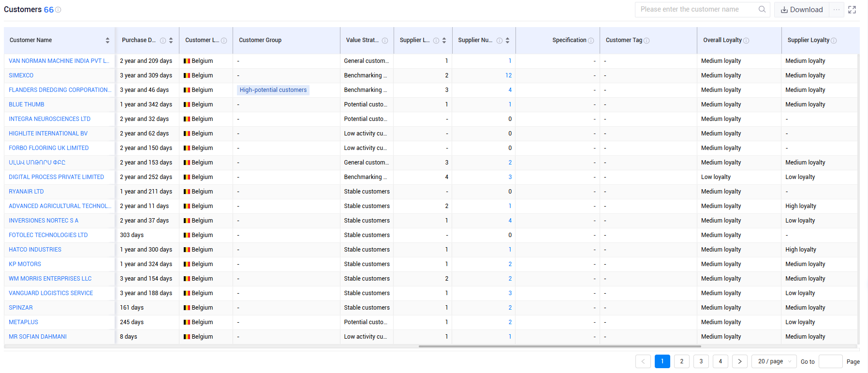The width and height of the screenshot is (868, 373).
Task: Go to page 4
Action: [721, 361]
